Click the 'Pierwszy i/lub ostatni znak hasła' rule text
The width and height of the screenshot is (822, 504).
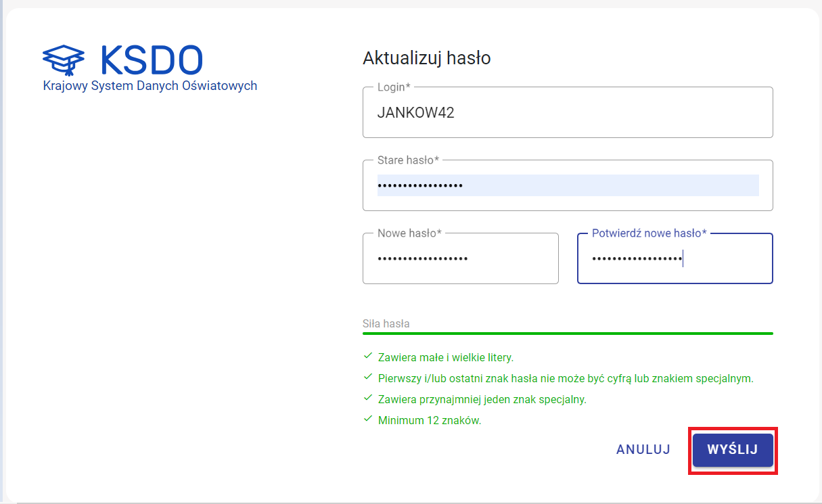coord(565,378)
